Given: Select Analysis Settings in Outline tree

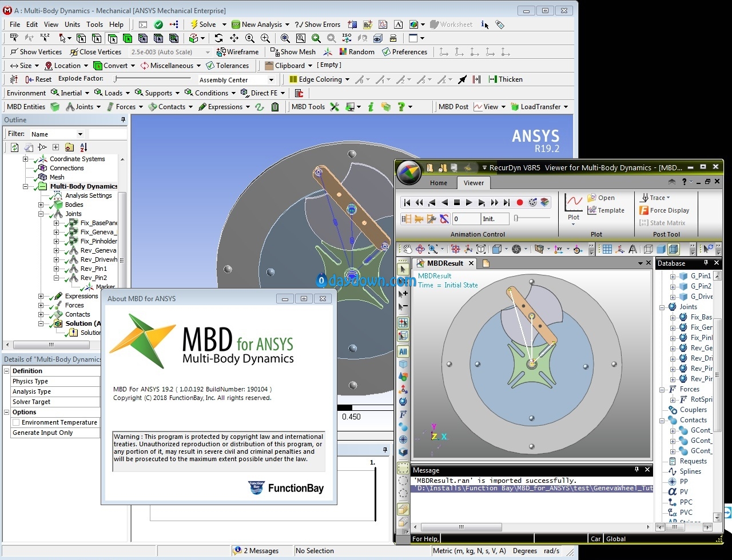Looking at the screenshot, I should 88,195.
